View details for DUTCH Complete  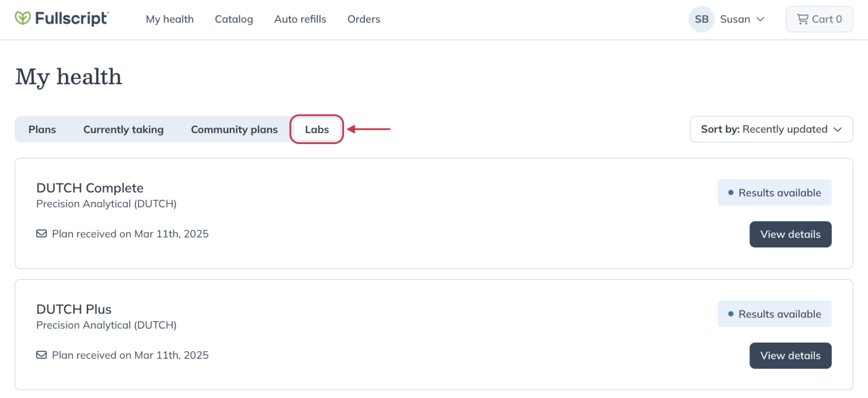click(790, 234)
